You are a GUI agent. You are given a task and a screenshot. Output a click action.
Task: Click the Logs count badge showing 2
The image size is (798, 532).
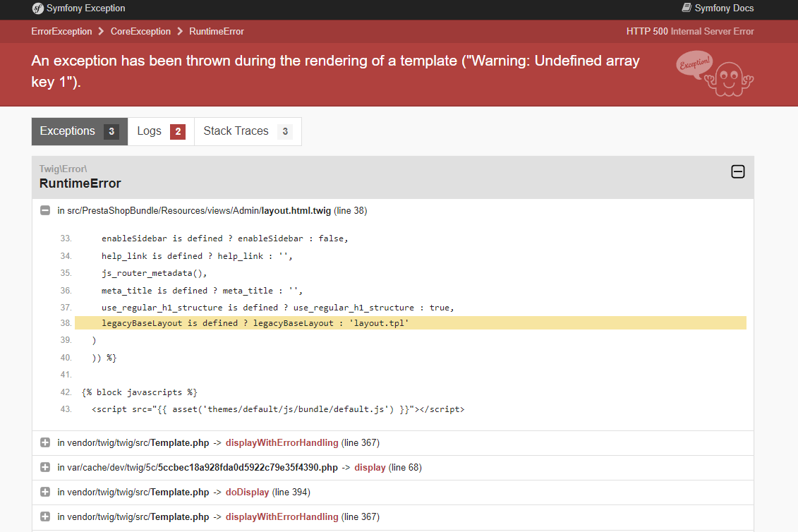tap(178, 131)
